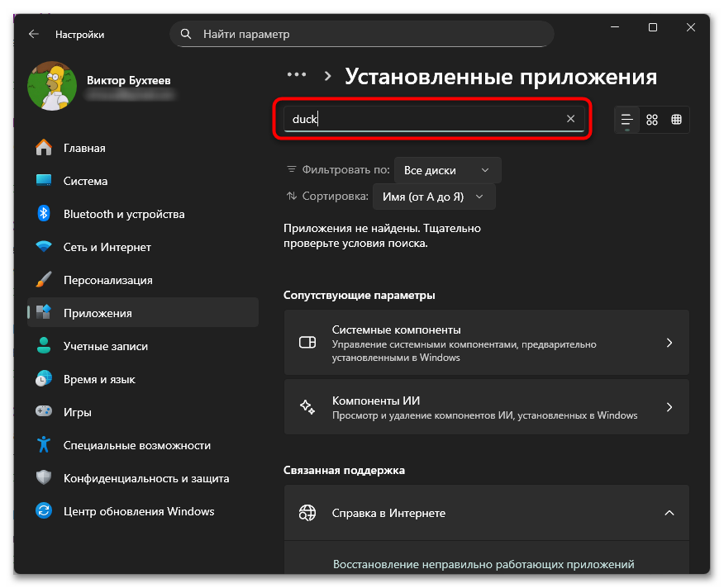Select the Главная home icon in sidebar
Viewport: 724px width, 588px height.
point(43,148)
